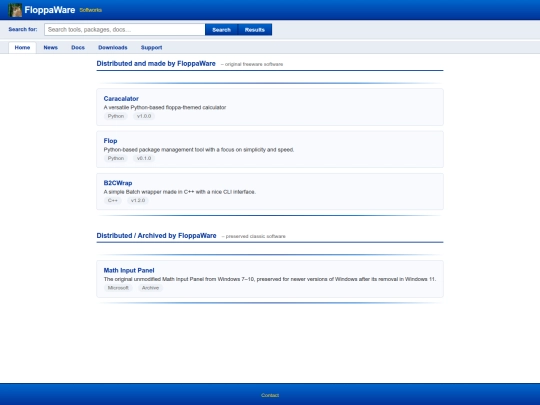Open the Docs tab
Viewport: 540px width, 405px height.
(78, 48)
